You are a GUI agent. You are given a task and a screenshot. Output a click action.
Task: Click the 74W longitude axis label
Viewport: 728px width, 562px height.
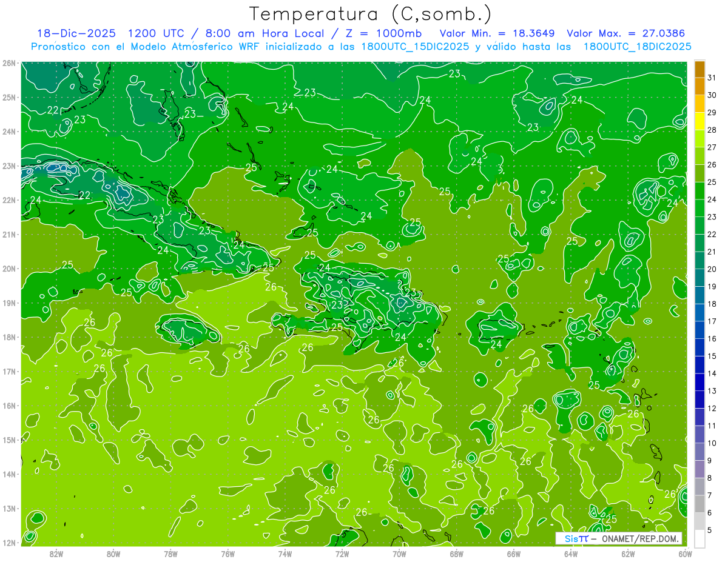285,554
